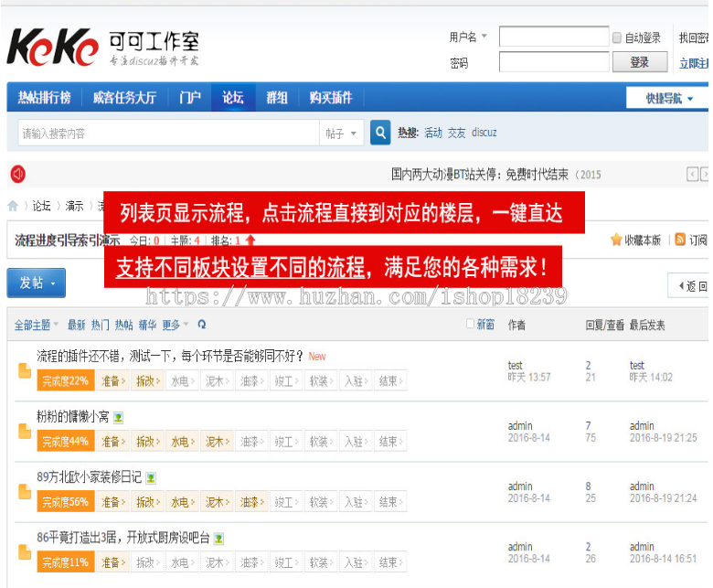Open the 帖子 search type dropdown

tap(341, 134)
